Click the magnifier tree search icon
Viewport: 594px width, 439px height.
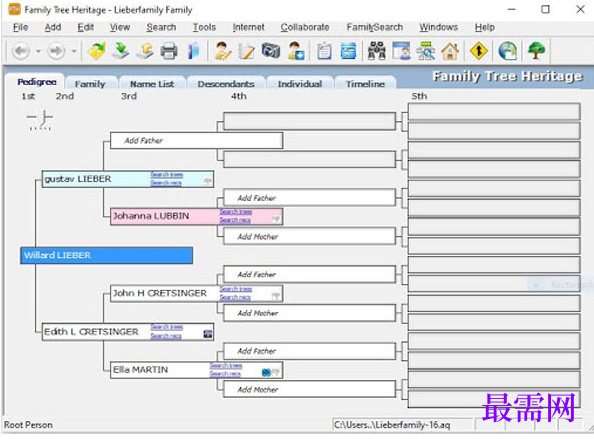426,51
